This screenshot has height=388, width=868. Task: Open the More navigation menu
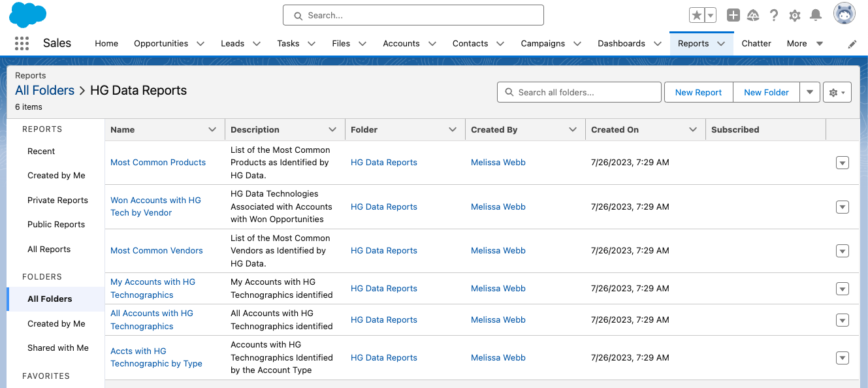point(805,44)
